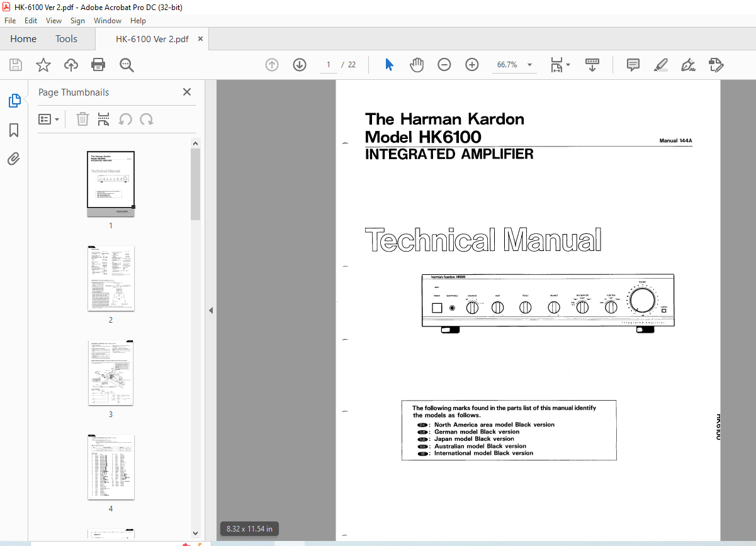This screenshot has width=756, height=546.
Task: Open the zoom level dropdown
Action: click(x=529, y=65)
